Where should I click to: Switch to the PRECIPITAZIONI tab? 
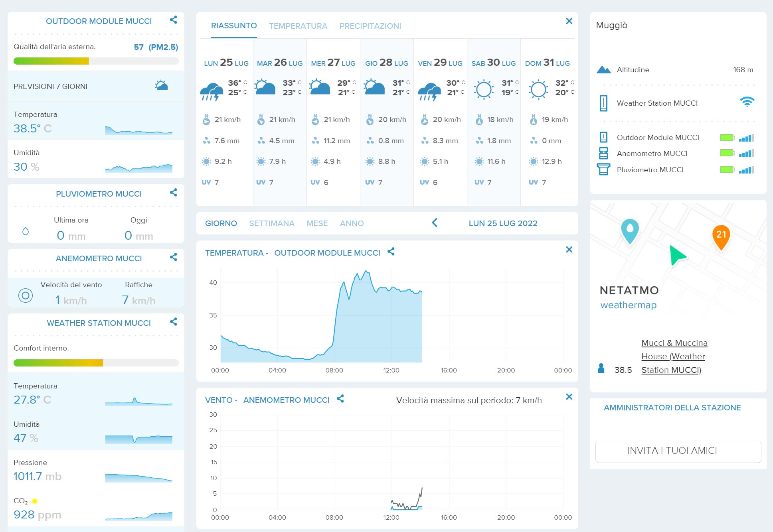point(370,26)
